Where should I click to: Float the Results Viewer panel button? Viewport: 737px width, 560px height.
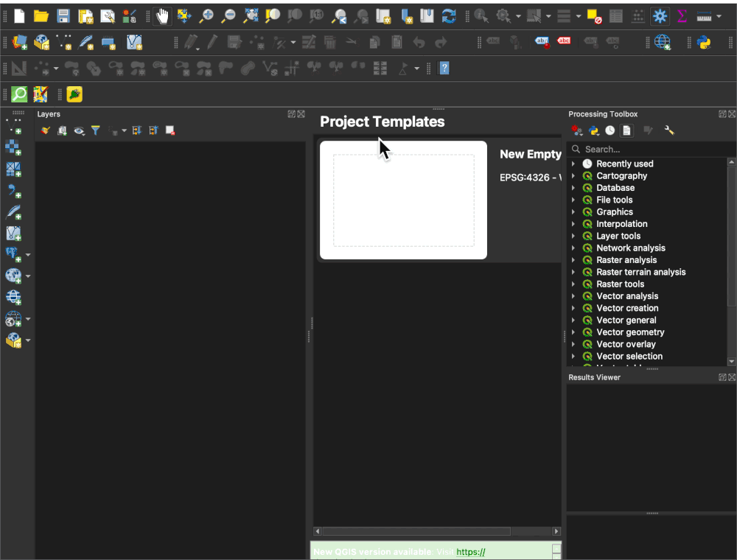(722, 377)
